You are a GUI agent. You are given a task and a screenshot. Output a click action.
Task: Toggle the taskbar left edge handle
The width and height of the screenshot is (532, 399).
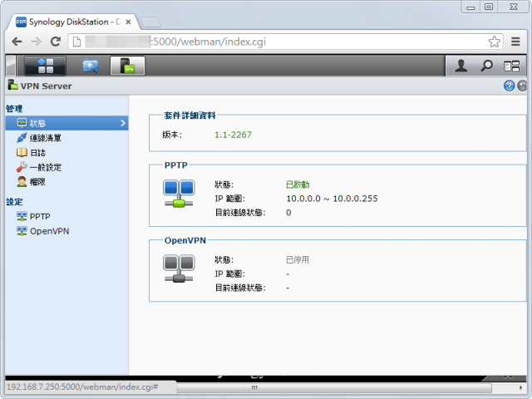(11, 66)
